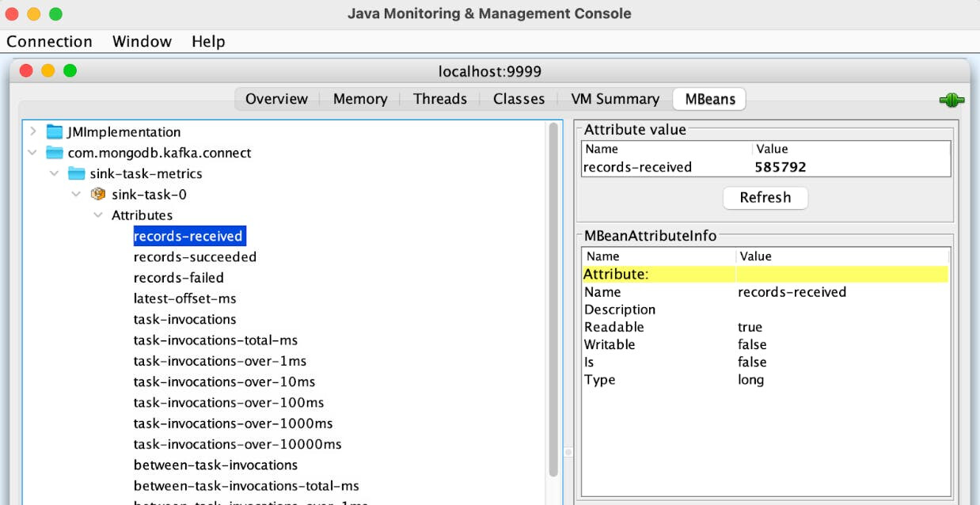Viewport: 980px width, 505px height.
Task: Open the Connection menu
Action: pyautogui.click(x=49, y=41)
